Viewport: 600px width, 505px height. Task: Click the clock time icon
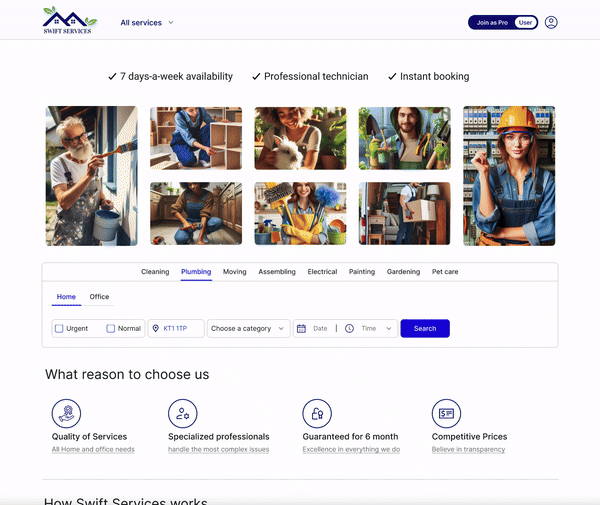tap(349, 328)
